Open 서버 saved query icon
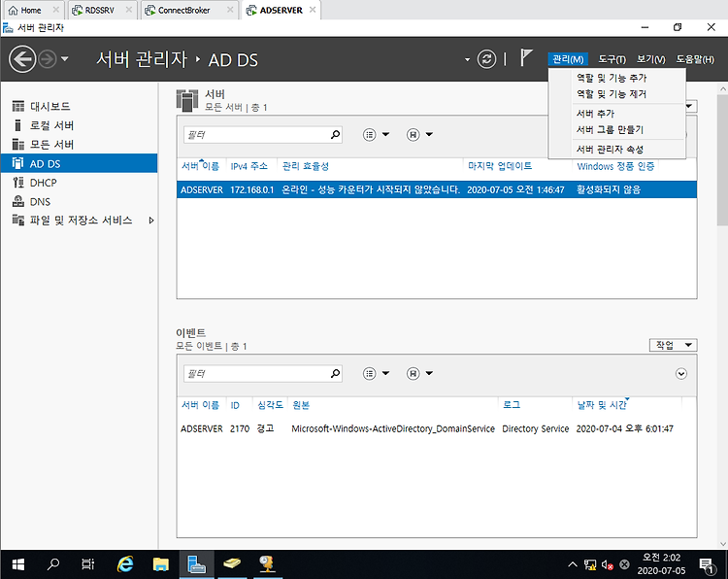This screenshot has width=728, height=579. pos(413,135)
